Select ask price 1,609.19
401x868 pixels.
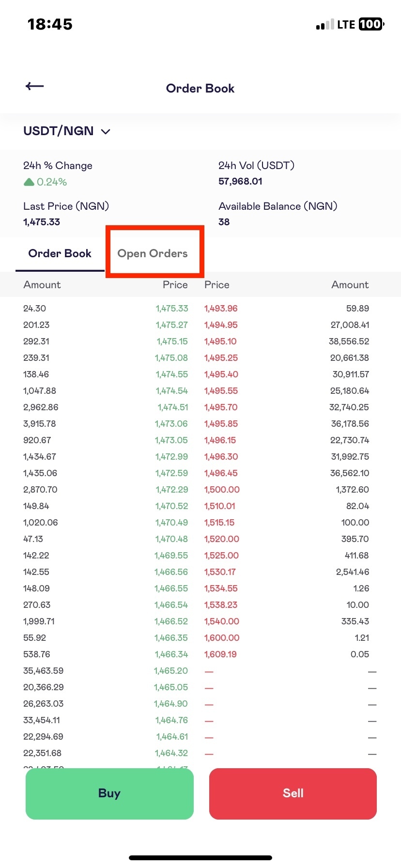(220, 654)
